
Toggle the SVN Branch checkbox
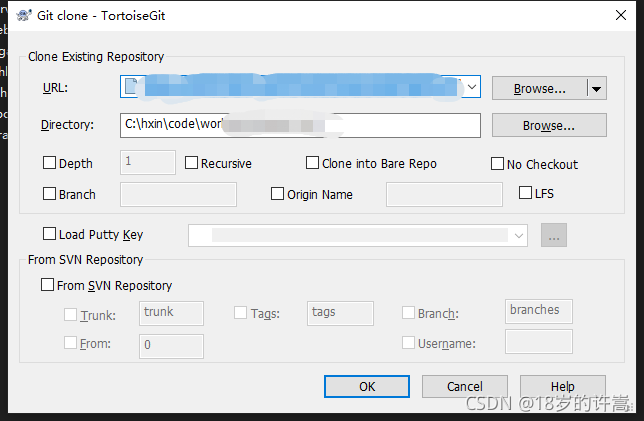[408, 313]
